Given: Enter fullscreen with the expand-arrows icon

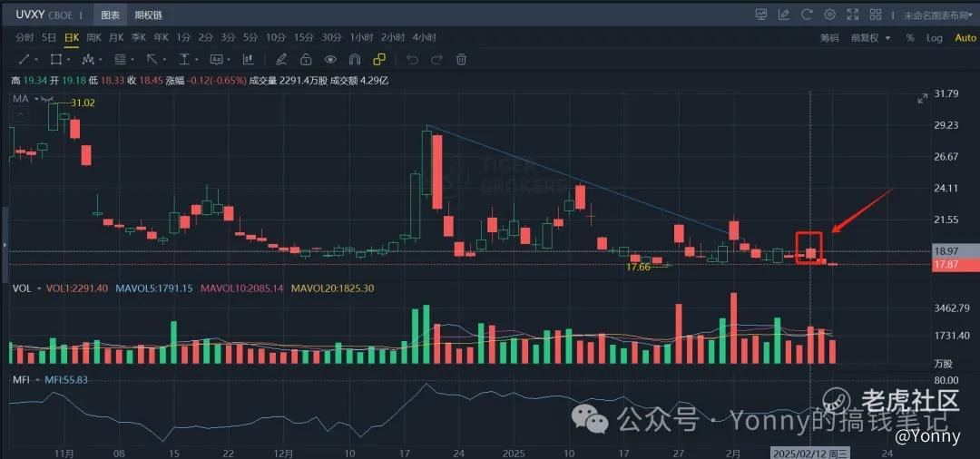Looking at the screenshot, I should point(852,15).
